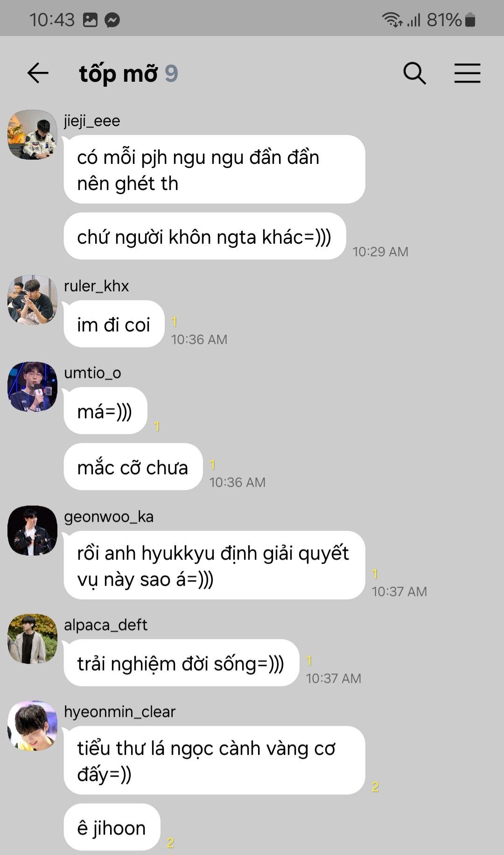The height and width of the screenshot is (855, 504).
Task: Open jieji_eee's profile picture
Action: tap(32, 134)
